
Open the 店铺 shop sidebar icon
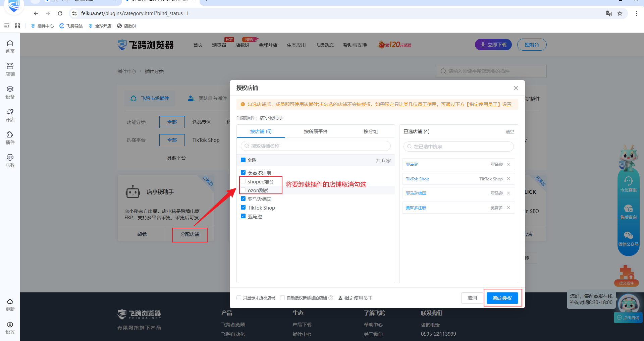point(10,69)
